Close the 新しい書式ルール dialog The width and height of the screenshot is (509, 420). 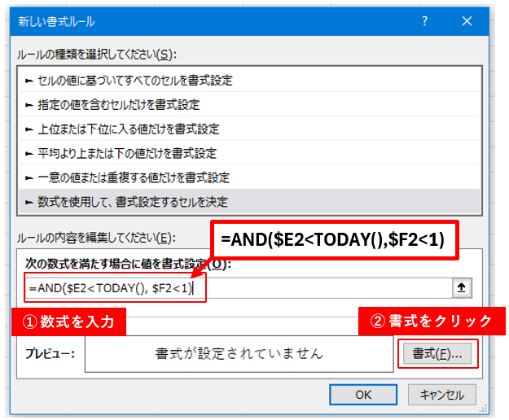tap(467, 20)
